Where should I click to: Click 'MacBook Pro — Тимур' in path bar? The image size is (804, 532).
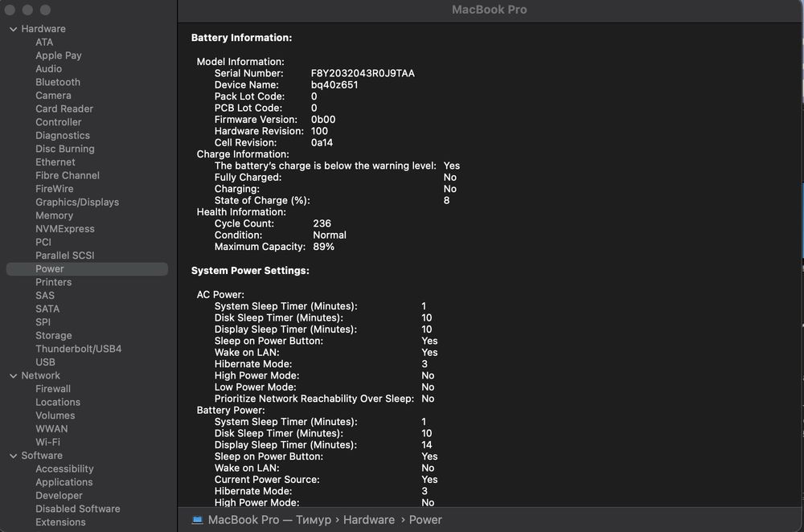tap(269, 520)
